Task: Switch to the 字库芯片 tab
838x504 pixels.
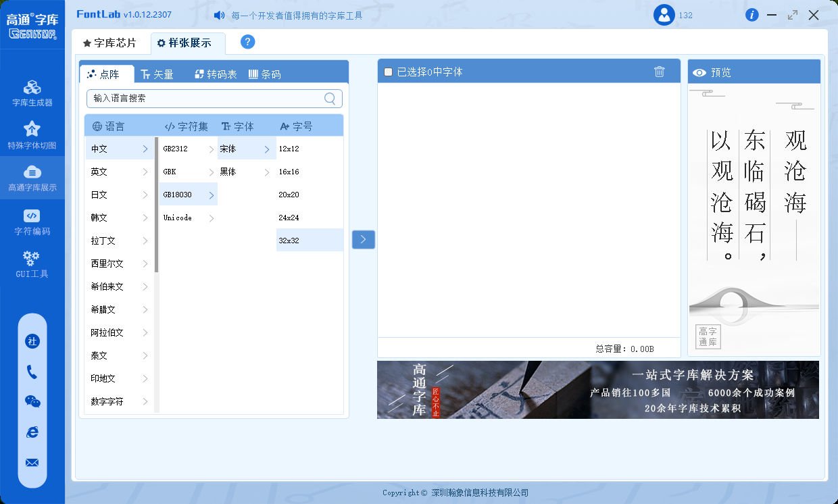Action: point(109,43)
